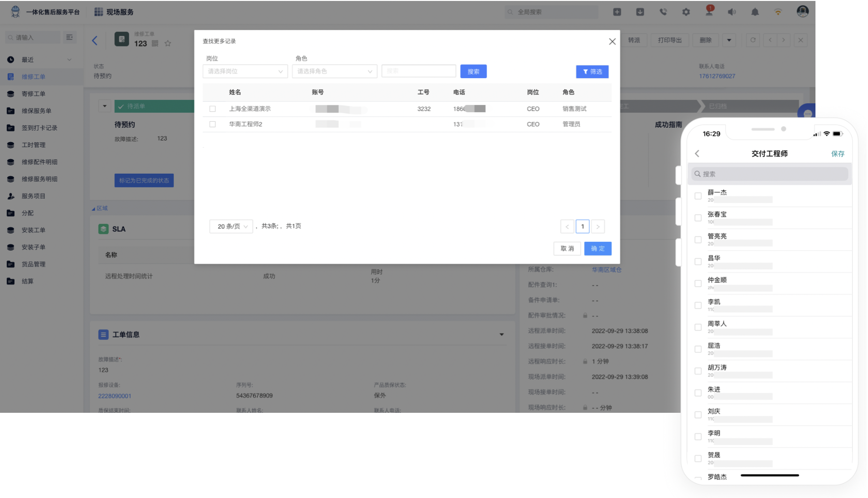This screenshot has width=868, height=498.
Task: Select 工时管理 from the sidebar
Action: coord(33,145)
